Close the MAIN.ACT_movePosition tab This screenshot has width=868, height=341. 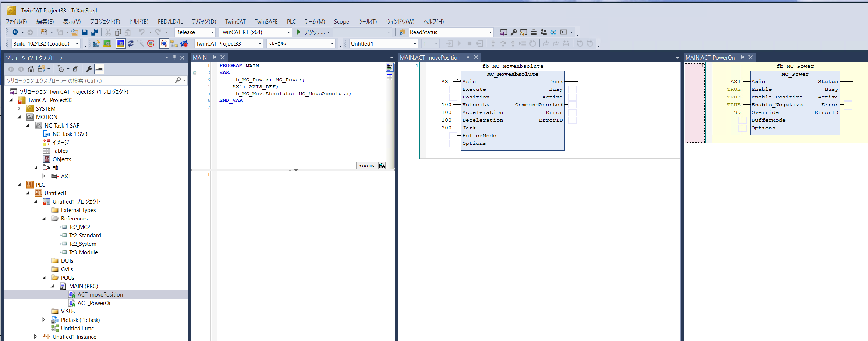point(476,57)
